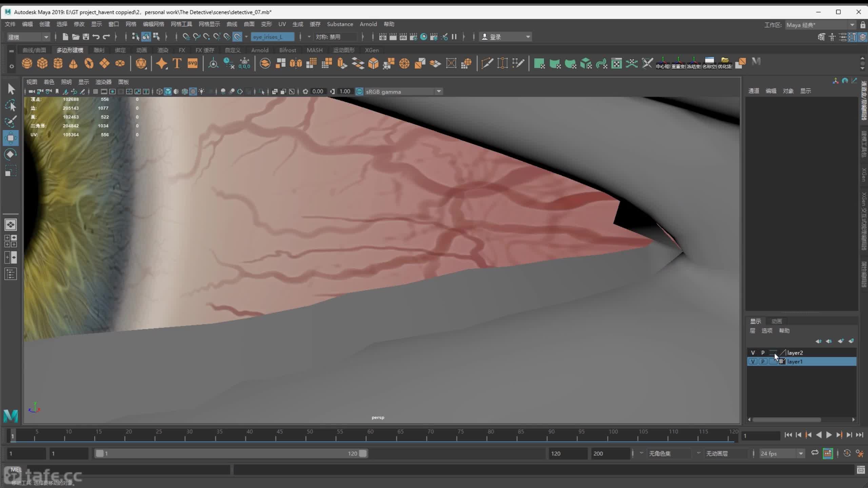
Task: Click the Undo arrow icon
Action: (x=96, y=37)
